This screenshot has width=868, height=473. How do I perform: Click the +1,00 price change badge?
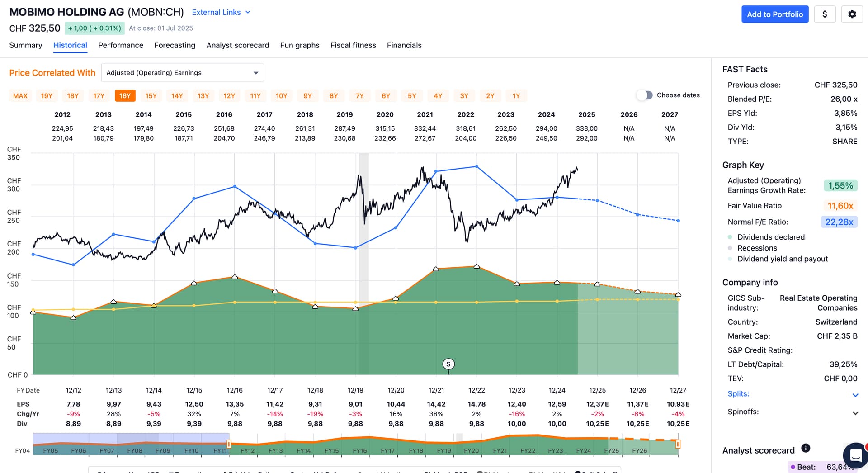tap(94, 28)
